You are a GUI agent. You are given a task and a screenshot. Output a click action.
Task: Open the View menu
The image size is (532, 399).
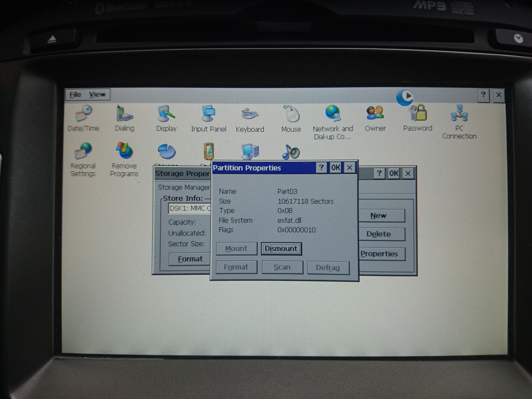pos(97,95)
